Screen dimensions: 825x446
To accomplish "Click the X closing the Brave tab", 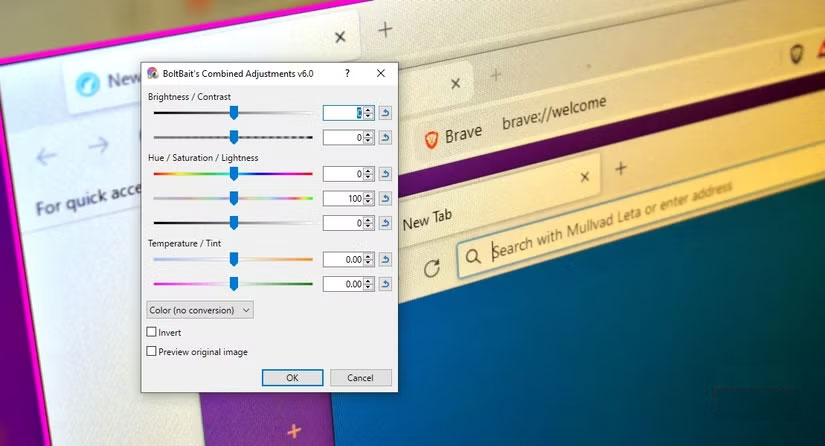I will [x=456, y=83].
